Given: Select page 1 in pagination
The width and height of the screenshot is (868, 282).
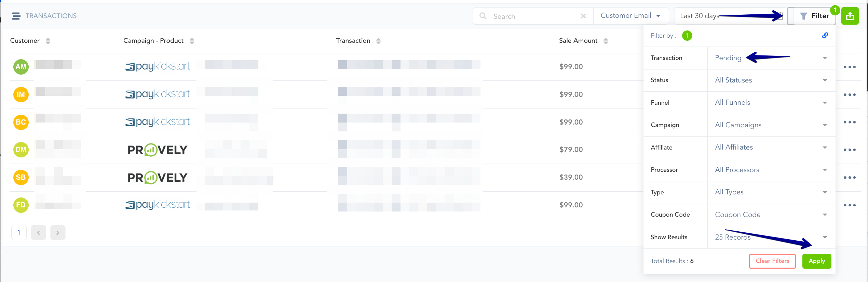Looking at the screenshot, I should coord(19,233).
